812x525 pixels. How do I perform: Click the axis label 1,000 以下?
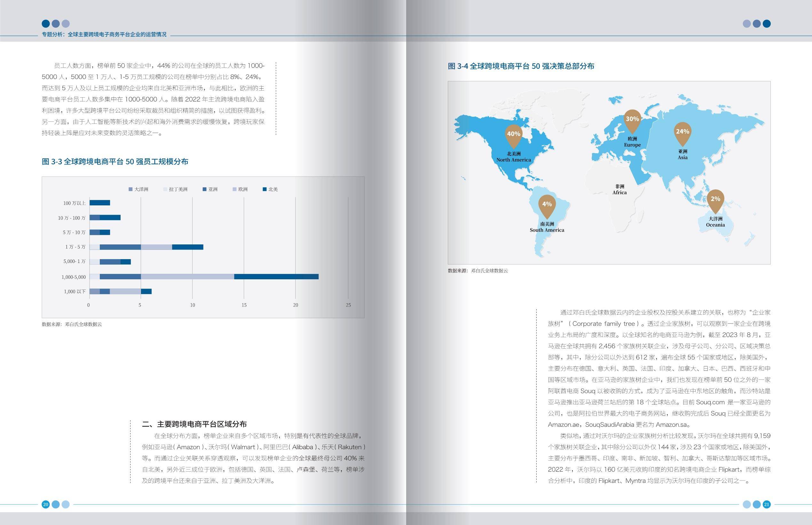75,291
